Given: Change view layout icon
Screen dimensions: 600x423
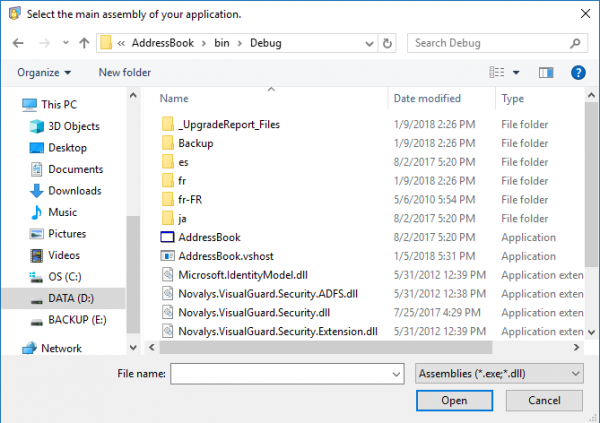Looking at the screenshot, I should (x=497, y=72).
